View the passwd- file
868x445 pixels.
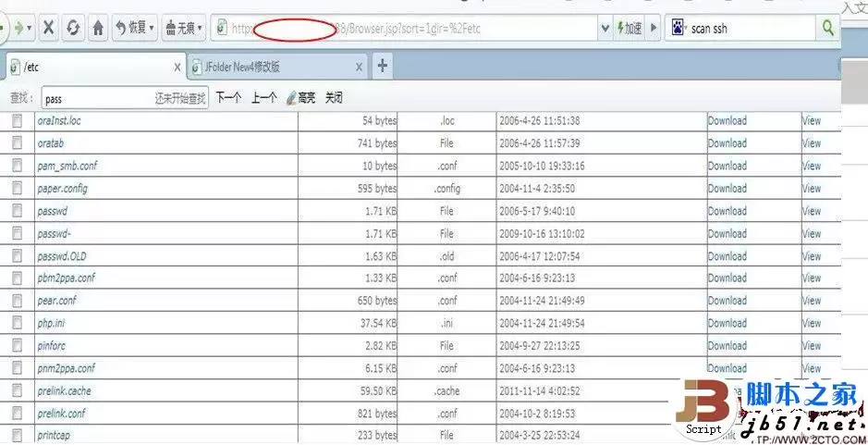click(x=812, y=233)
